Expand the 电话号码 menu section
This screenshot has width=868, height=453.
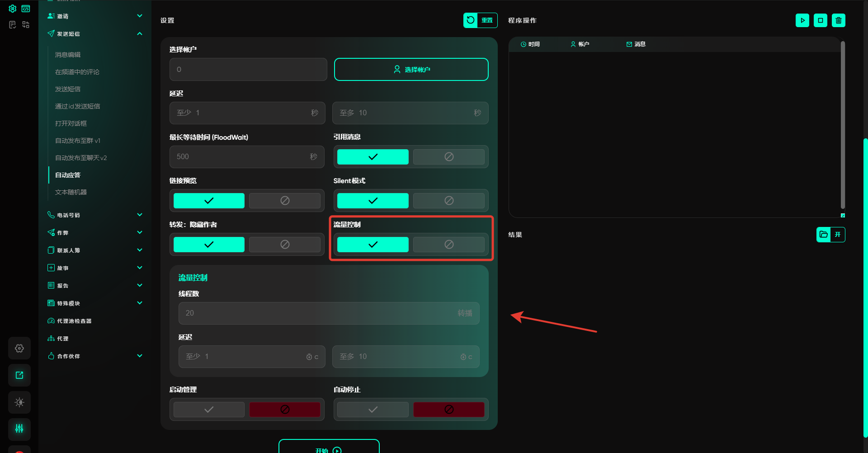point(140,215)
